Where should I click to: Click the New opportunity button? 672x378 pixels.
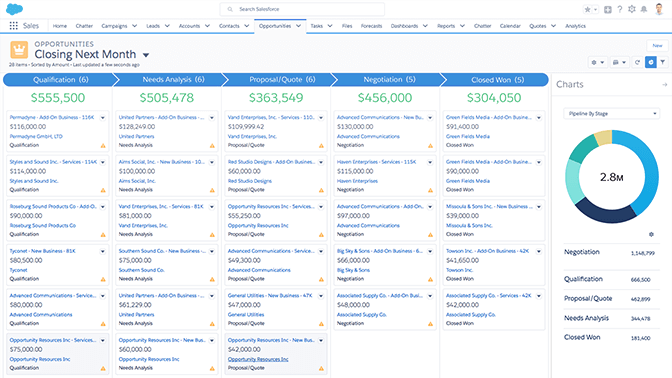657,45
